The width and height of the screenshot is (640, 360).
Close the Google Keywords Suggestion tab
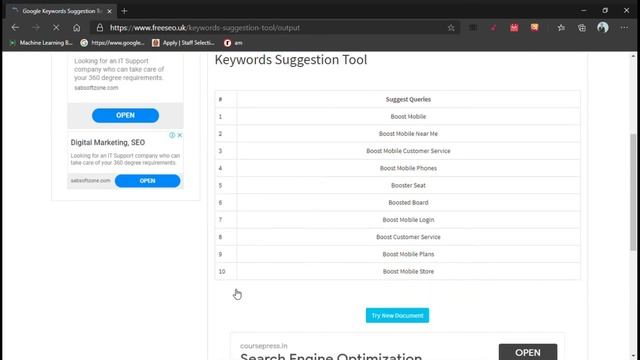[x=109, y=11]
